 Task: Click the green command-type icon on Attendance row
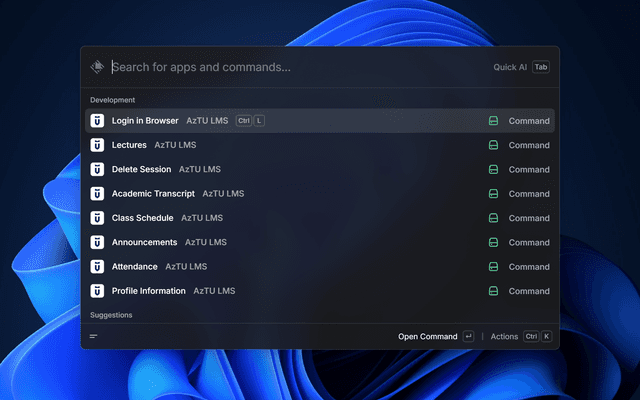click(493, 267)
